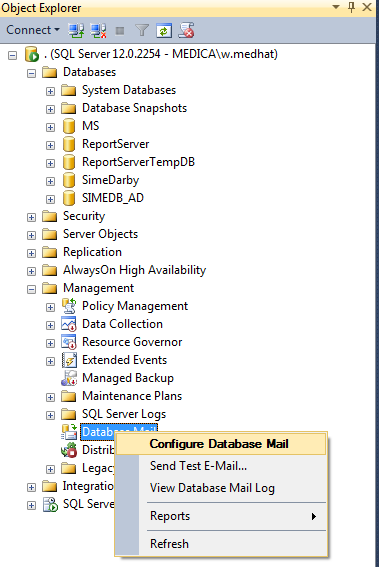Click the Databases folder icon
Screen dimensions: 379x567
[50, 72]
